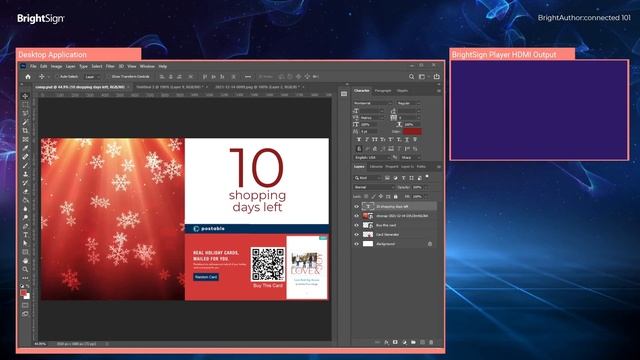Click the Random Card button on canvas
Screen dimensions: 640x360
pos(206,277)
